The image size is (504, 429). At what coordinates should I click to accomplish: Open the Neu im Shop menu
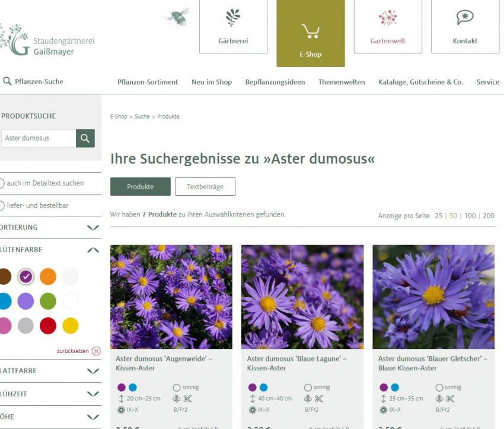click(x=212, y=82)
